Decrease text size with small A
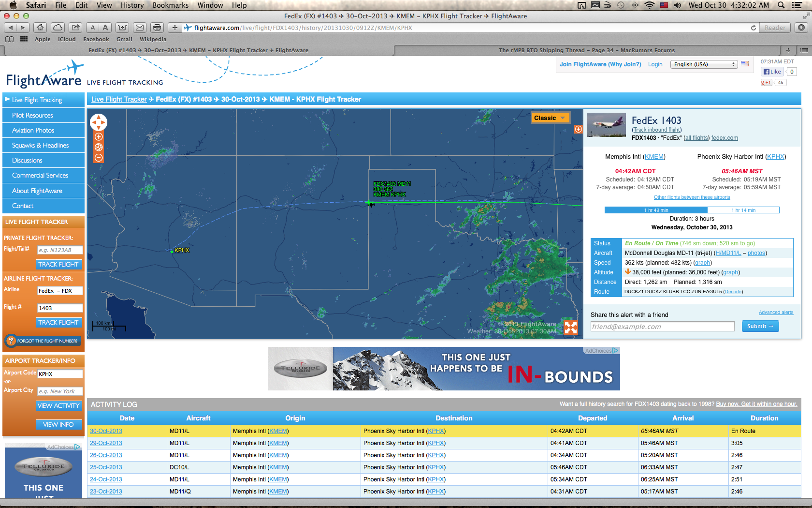Image resolution: width=812 pixels, height=508 pixels. click(93, 28)
